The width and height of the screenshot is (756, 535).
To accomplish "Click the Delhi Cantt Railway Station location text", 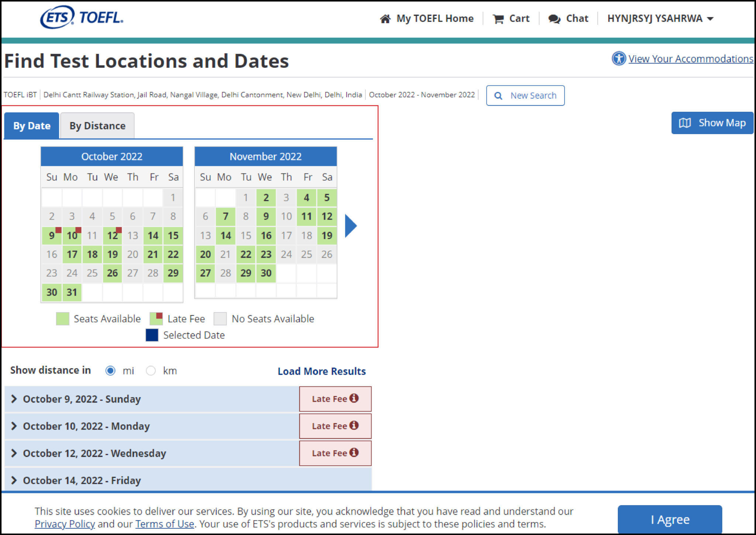I will pyautogui.click(x=203, y=95).
